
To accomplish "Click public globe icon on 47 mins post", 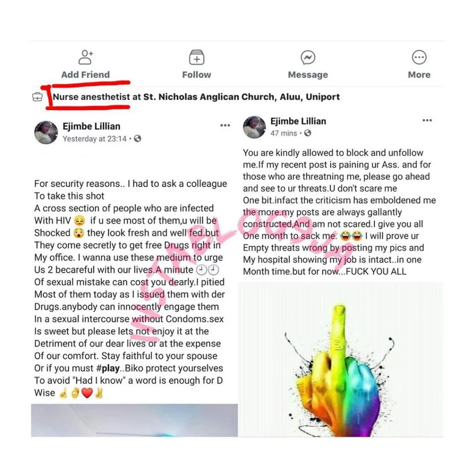I will click(x=308, y=133).
